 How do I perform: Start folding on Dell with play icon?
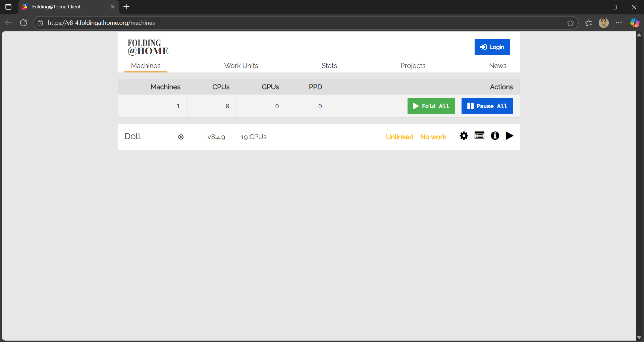pos(509,136)
